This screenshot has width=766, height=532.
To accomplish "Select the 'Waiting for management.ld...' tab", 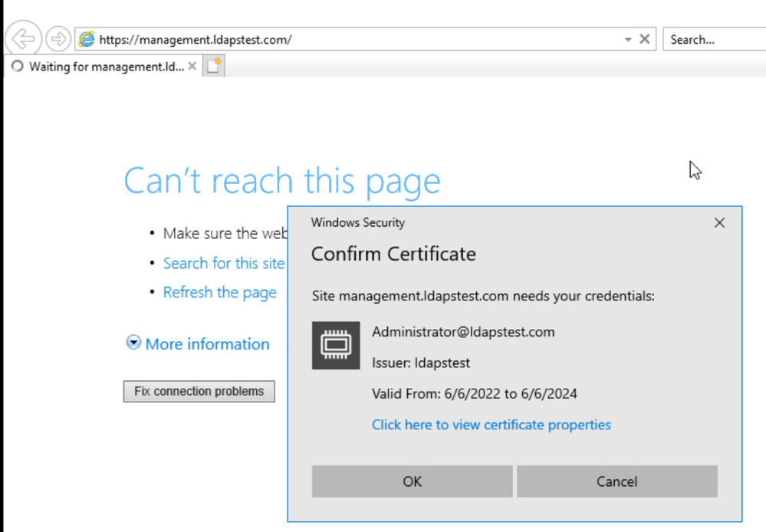I will click(103, 66).
